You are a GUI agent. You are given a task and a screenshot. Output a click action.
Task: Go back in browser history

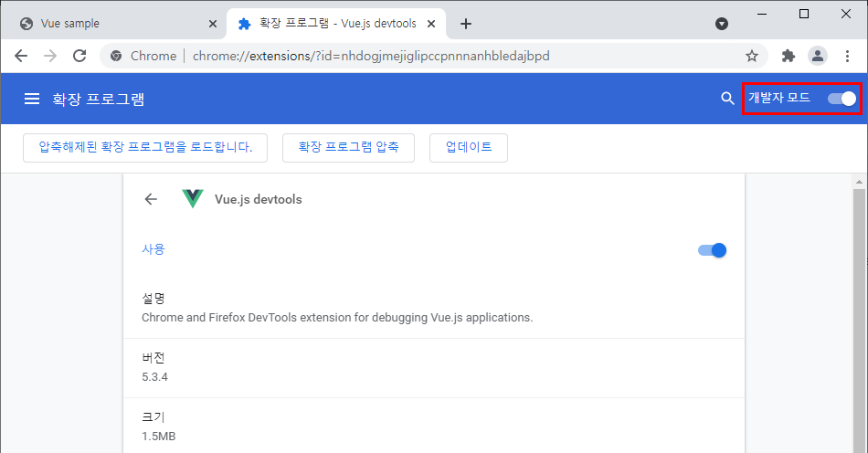(x=21, y=56)
